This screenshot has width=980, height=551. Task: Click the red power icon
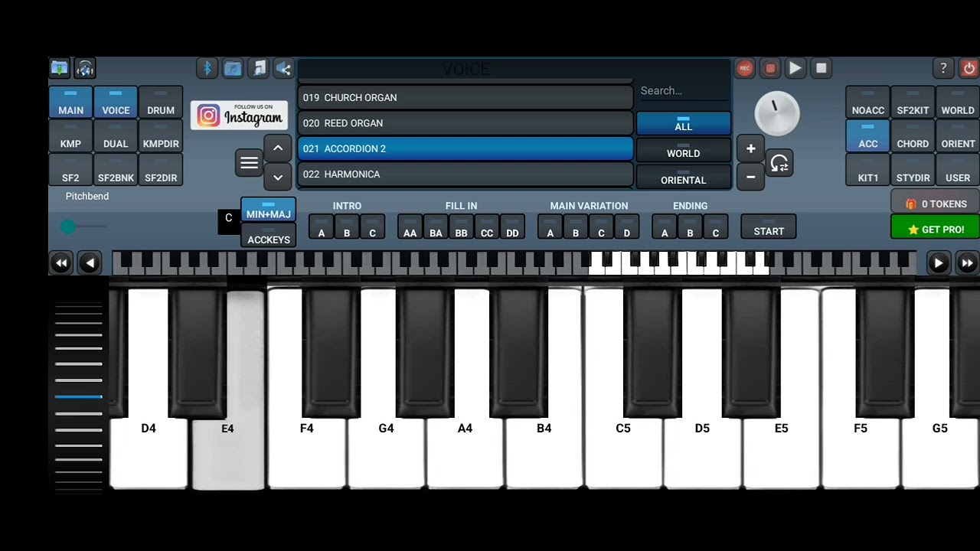(x=969, y=68)
